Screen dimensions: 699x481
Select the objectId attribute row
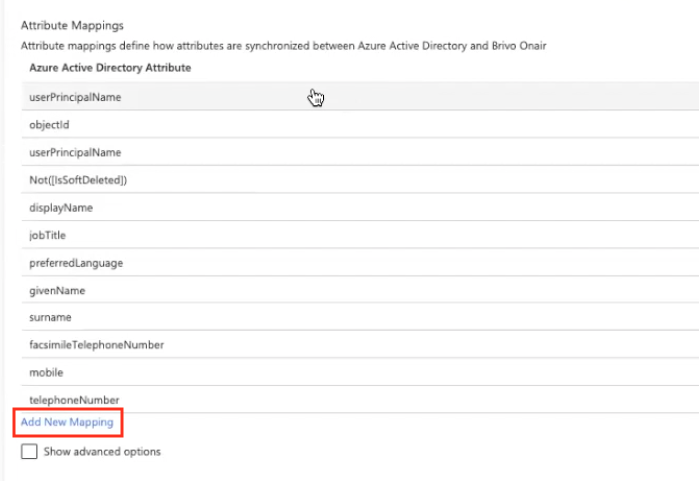tap(360, 124)
